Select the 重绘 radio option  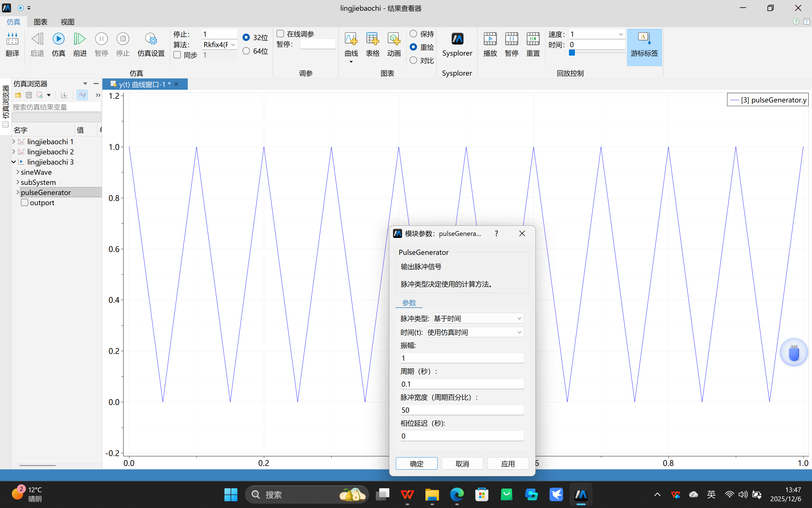coord(413,47)
